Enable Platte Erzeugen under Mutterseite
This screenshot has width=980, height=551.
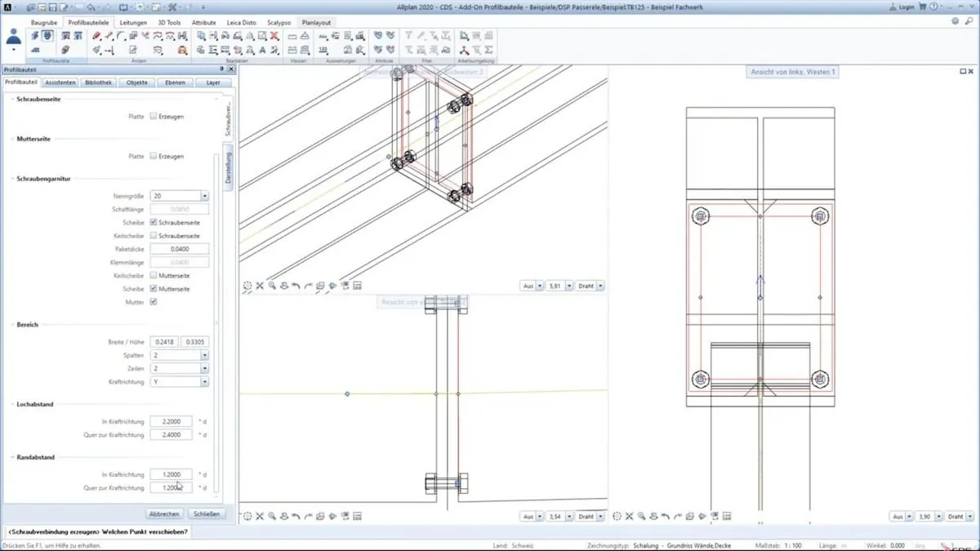[x=154, y=156]
